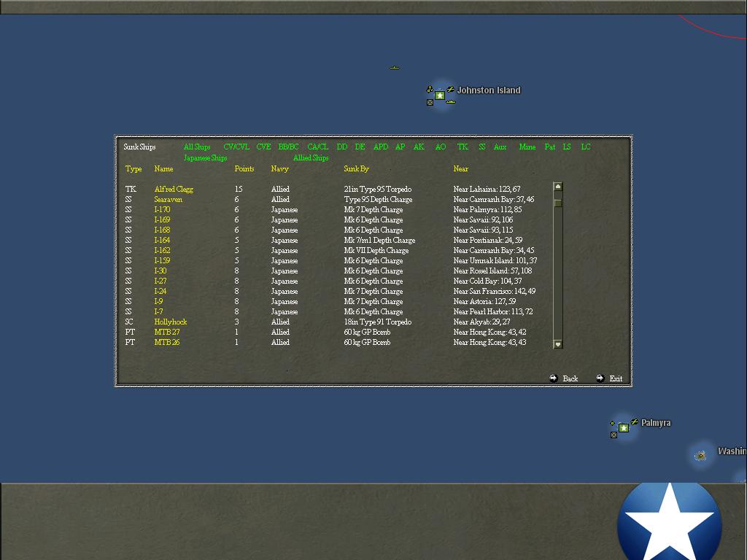
Task: Select the Searaven entry in the list
Action: click(169, 199)
